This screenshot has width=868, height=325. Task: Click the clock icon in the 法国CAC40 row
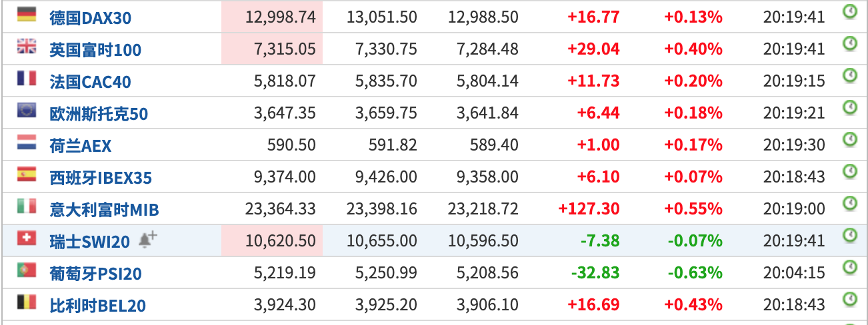pyautogui.click(x=850, y=75)
